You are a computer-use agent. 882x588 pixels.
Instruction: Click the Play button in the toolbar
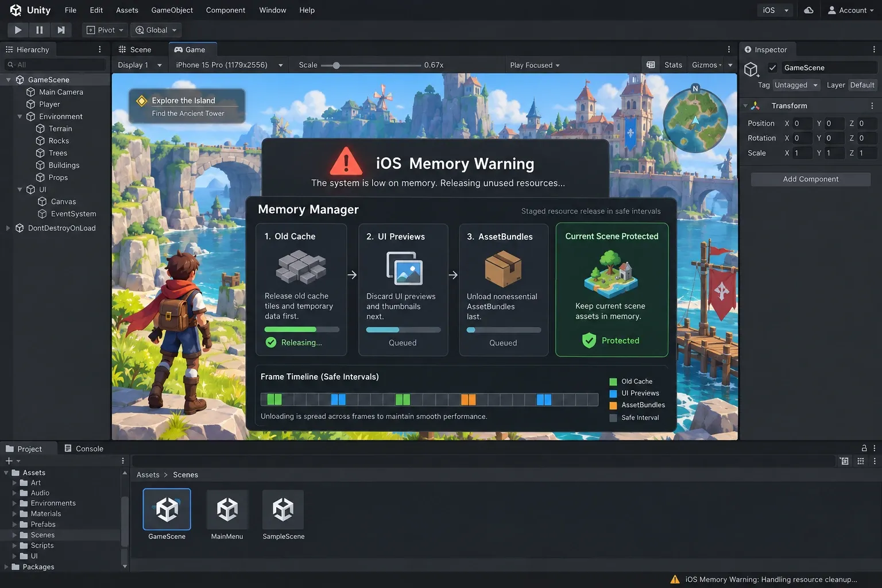[18, 30]
